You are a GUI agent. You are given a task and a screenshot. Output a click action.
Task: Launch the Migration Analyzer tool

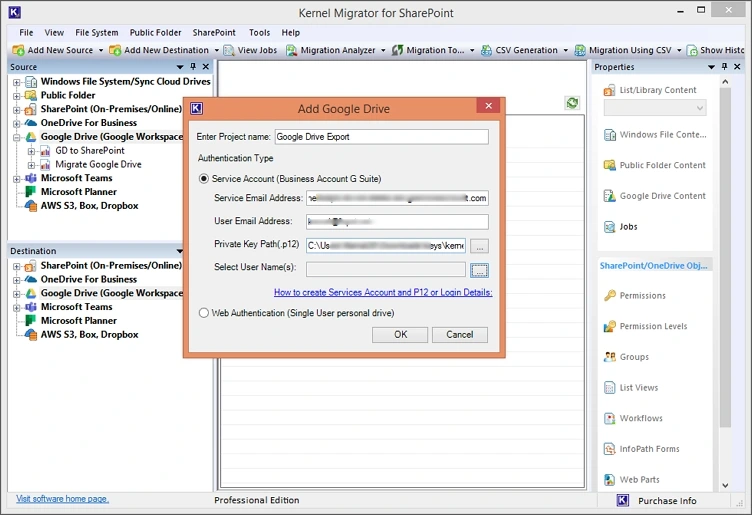click(x=331, y=50)
